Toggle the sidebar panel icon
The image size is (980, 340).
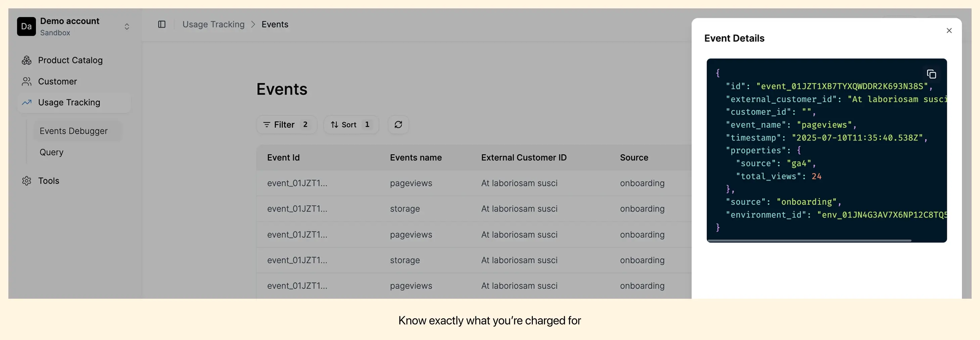point(162,25)
